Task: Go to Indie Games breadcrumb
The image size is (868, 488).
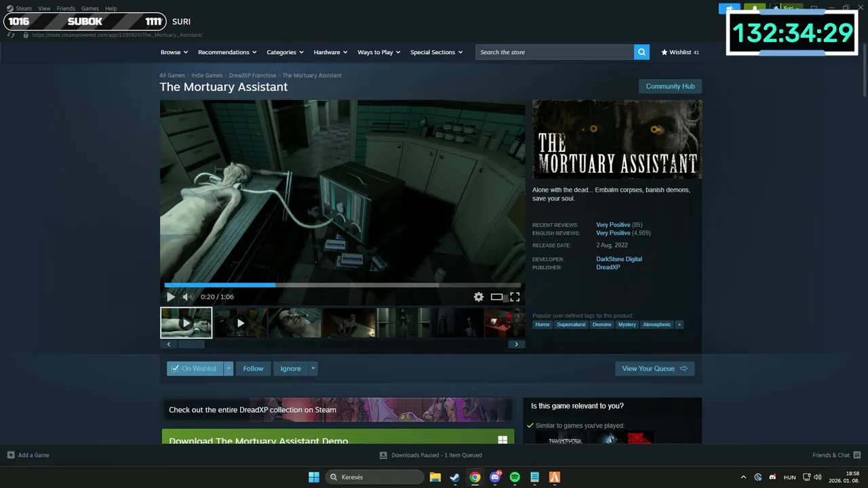Action: point(207,75)
